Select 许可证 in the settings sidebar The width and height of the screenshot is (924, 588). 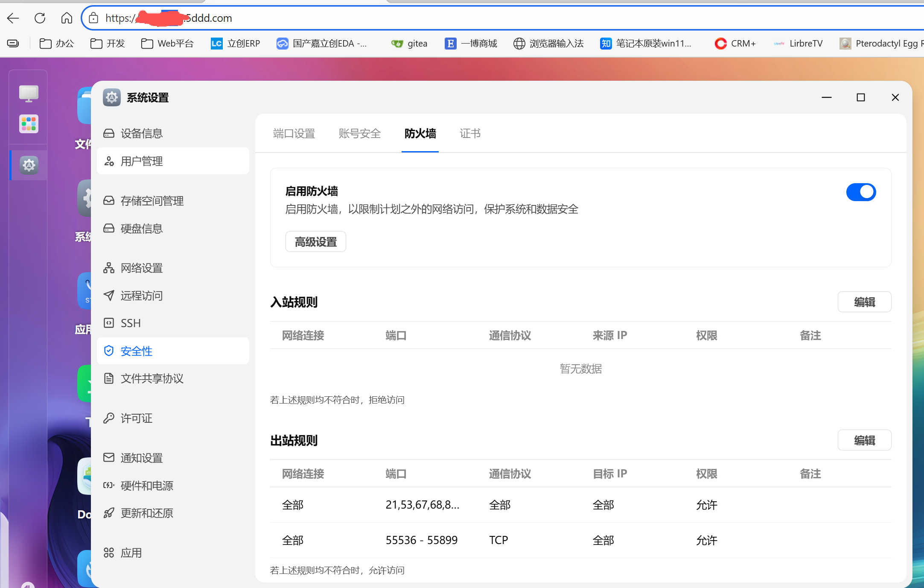point(136,418)
